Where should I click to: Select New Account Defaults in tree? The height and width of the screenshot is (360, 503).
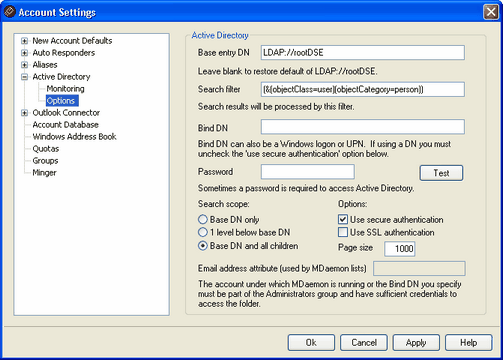pos(72,41)
